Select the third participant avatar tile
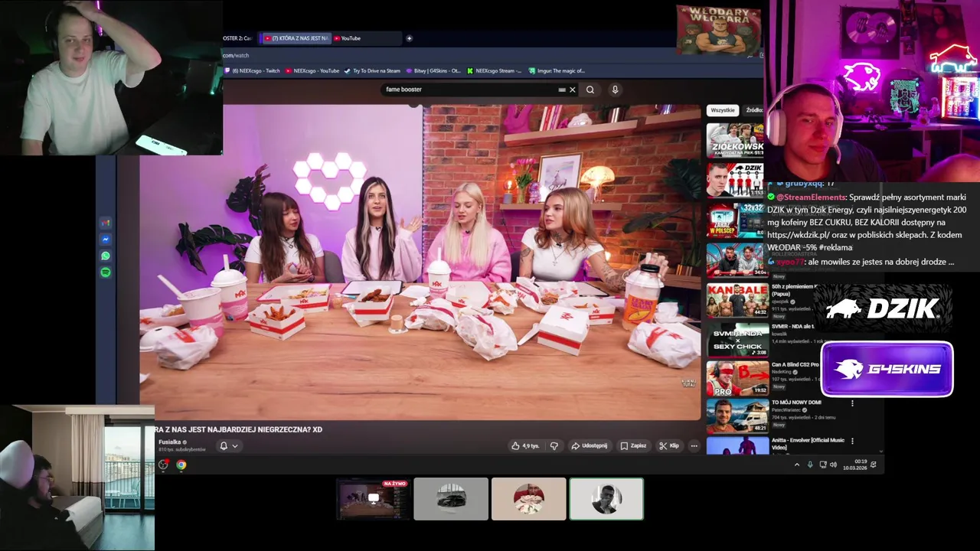The image size is (980, 551). 529,499
